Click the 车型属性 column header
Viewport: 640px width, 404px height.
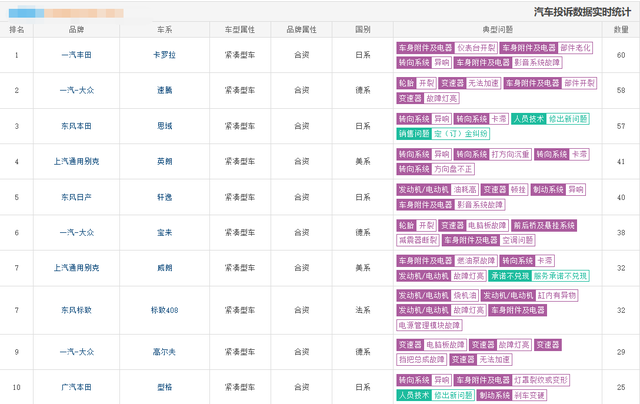240,30
